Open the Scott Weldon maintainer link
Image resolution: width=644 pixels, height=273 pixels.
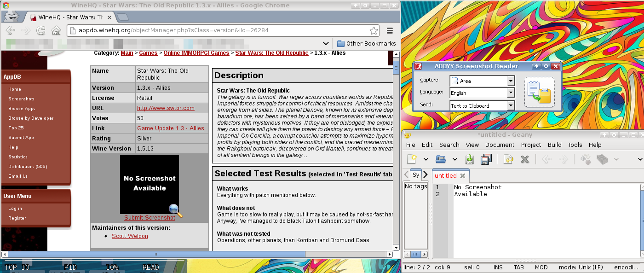[x=130, y=236]
